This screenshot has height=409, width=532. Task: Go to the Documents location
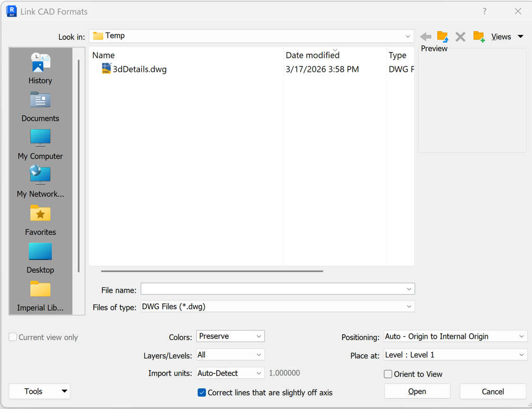[40, 107]
